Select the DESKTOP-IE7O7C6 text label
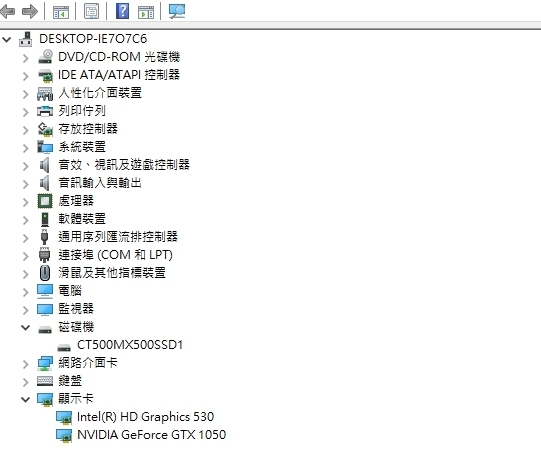Viewport: 541px width, 476px height. (93, 39)
